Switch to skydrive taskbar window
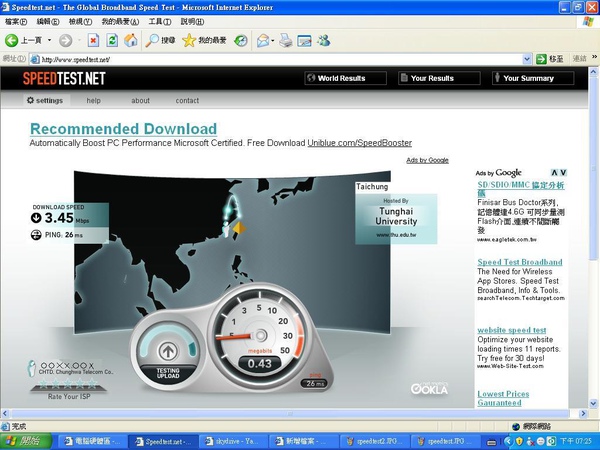Screen dimensions: 600x450 click(x=233, y=441)
